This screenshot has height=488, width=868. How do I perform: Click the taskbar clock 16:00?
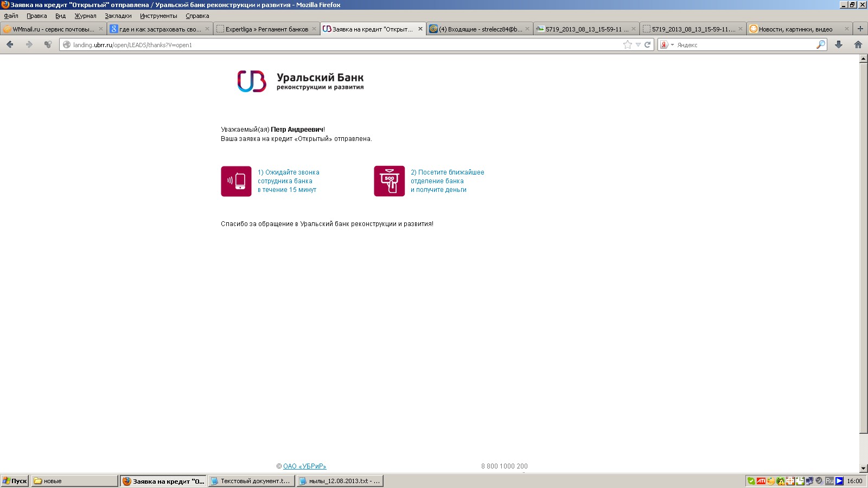854,481
